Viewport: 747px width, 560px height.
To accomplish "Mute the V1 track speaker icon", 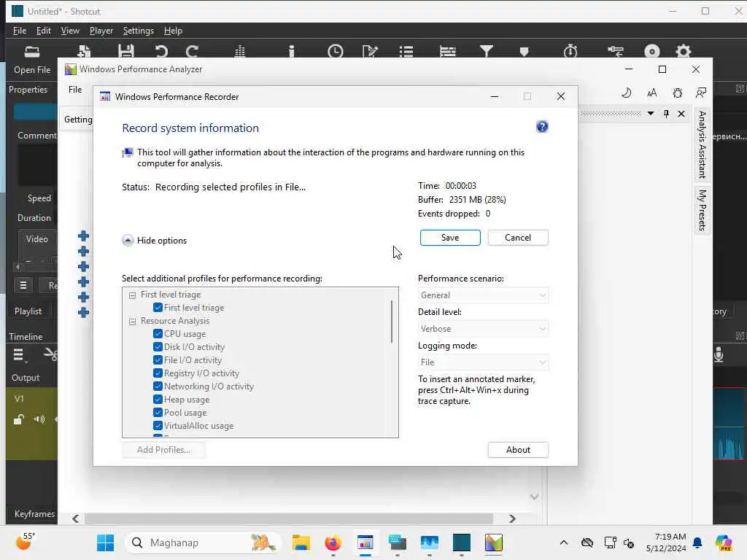I will coord(39,419).
